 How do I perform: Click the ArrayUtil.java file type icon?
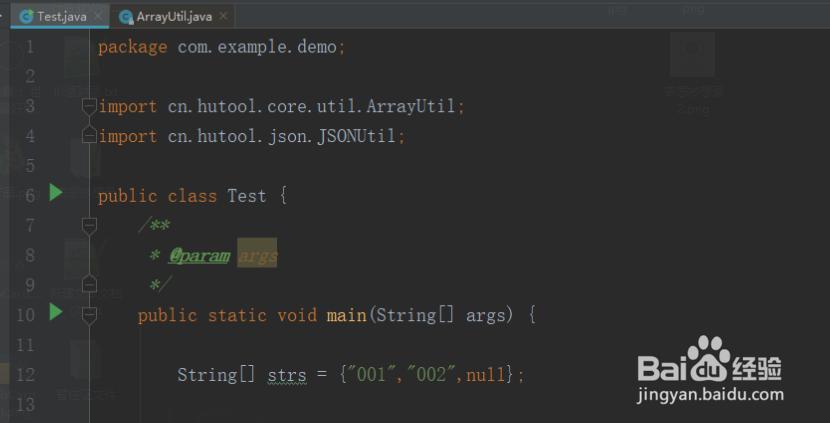(x=126, y=17)
